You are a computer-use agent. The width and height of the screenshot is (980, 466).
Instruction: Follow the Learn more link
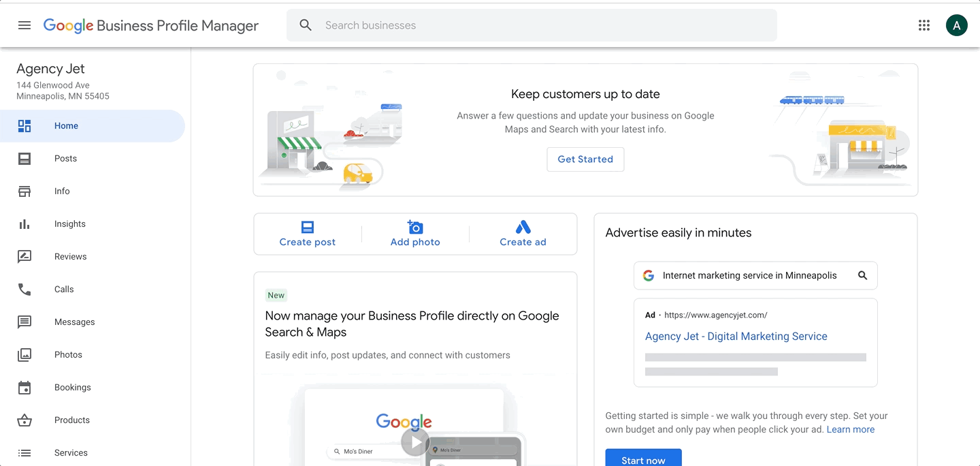tap(851, 430)
